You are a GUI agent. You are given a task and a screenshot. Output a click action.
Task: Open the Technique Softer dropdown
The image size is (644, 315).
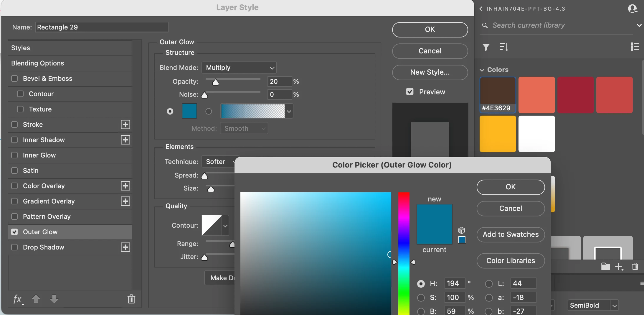pyautogui.click(x=220, y=162)
